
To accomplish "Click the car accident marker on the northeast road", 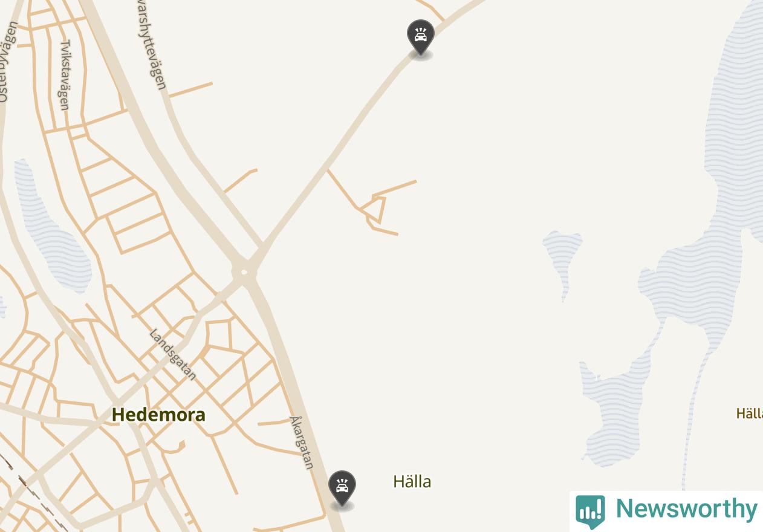I will point(420,37).
